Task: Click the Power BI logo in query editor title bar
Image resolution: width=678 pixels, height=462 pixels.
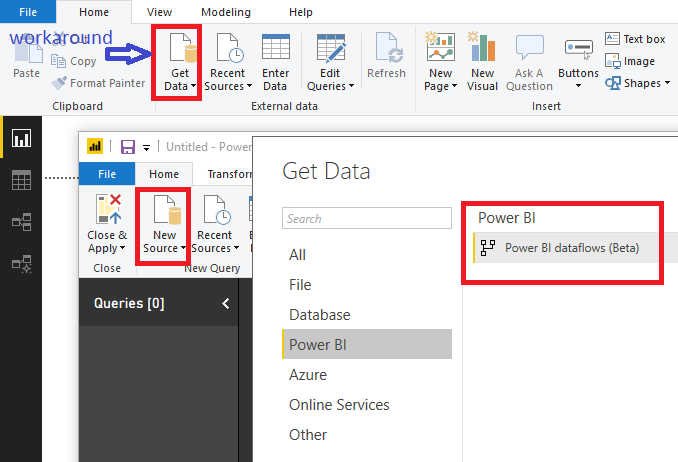Action: [x=95, y=146]
